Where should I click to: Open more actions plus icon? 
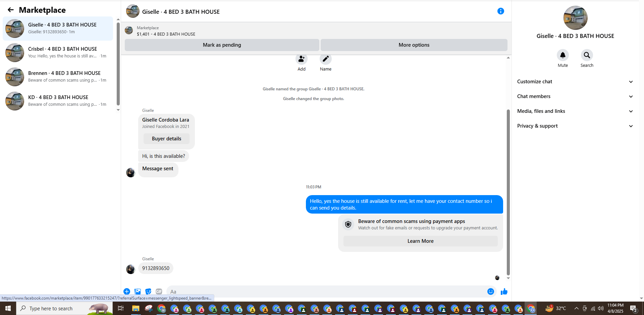[x=127, y=291]
